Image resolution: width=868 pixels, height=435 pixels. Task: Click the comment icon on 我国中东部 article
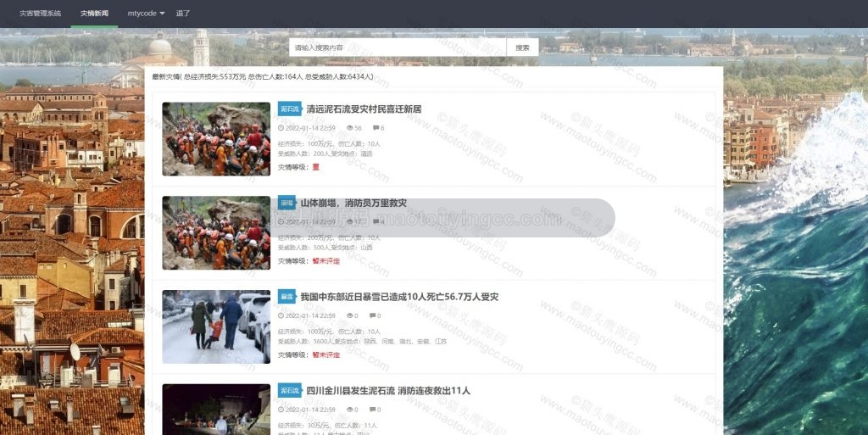click(373, 315)
